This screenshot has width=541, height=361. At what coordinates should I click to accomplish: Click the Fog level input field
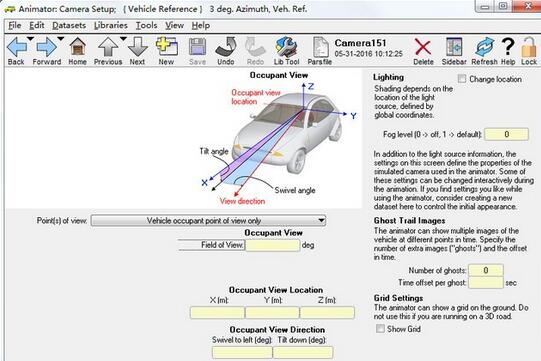coord(506,134)
